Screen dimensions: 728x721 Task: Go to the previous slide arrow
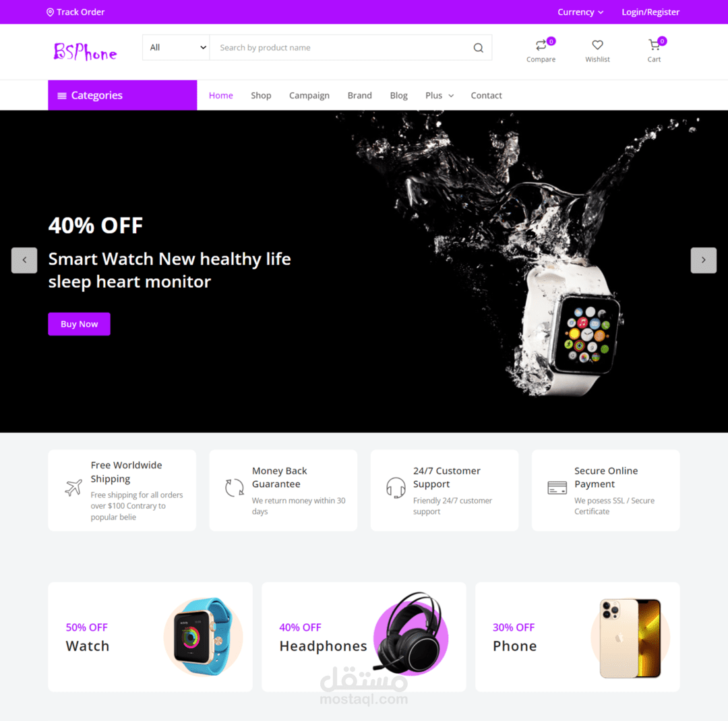(x=24, y=260)
